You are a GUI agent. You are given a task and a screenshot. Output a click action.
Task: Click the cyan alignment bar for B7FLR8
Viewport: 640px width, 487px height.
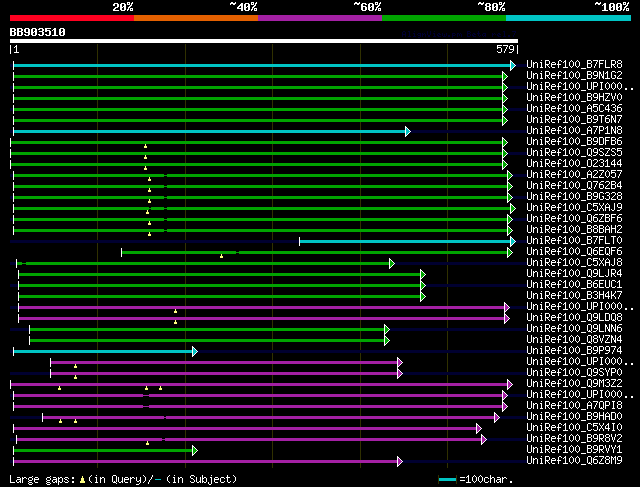(x=262, y=65)
